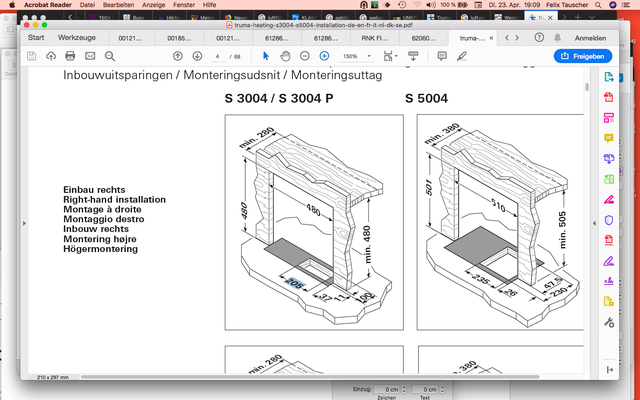Open the help question mark icon
This screenshot has width=640, height=400.
[539, 38]
